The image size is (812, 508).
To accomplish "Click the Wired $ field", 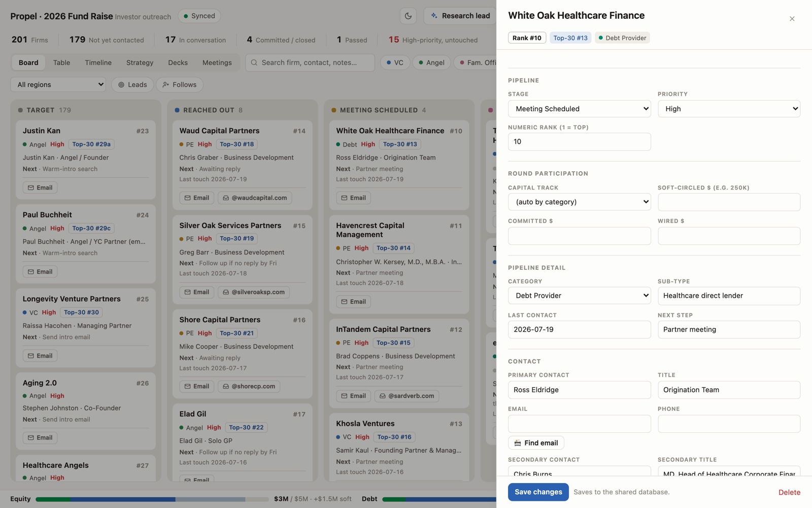I will [729, 236].
